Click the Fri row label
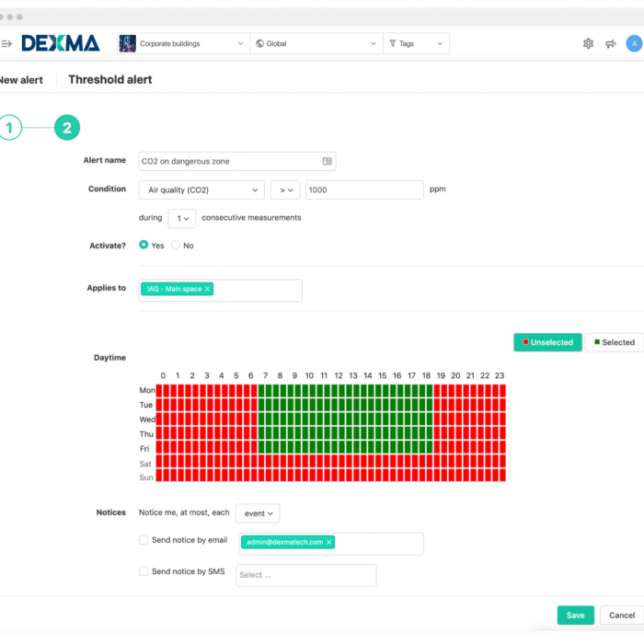Viewport: 644px width, 644px height. click(144, 449)
